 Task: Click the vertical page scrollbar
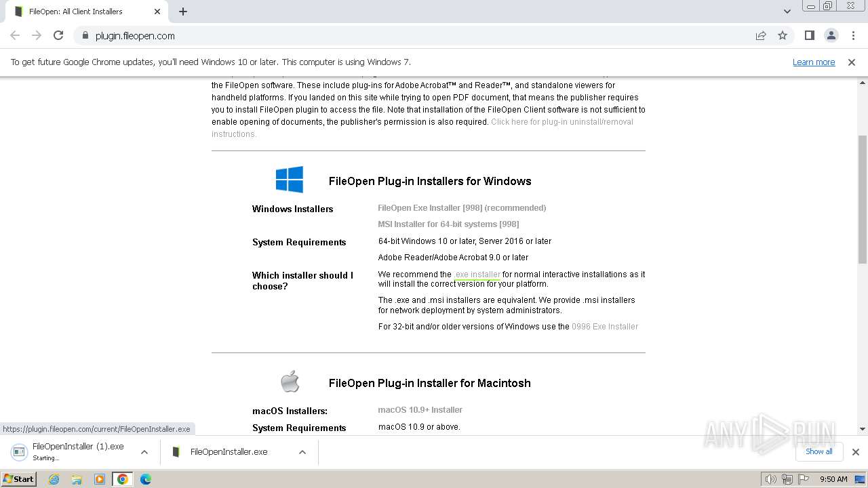863,199
